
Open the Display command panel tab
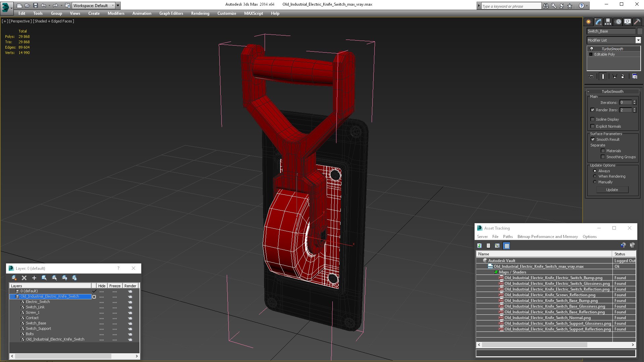627,22
